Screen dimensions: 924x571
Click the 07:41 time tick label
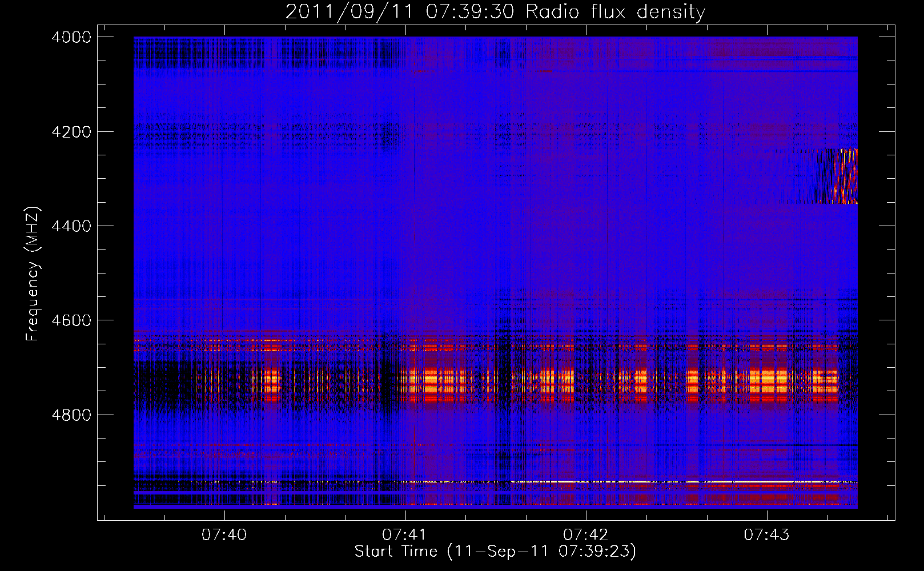(x=405, y=534)
